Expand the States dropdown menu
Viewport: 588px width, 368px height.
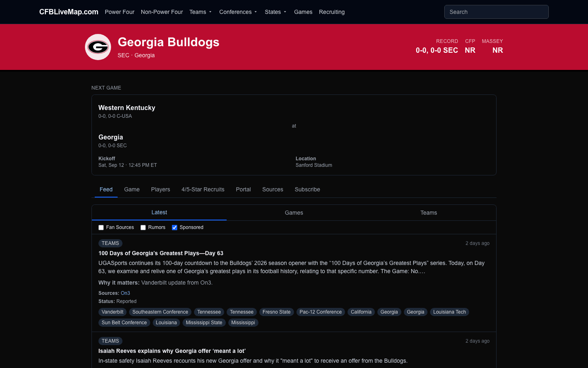click(276, 12)
